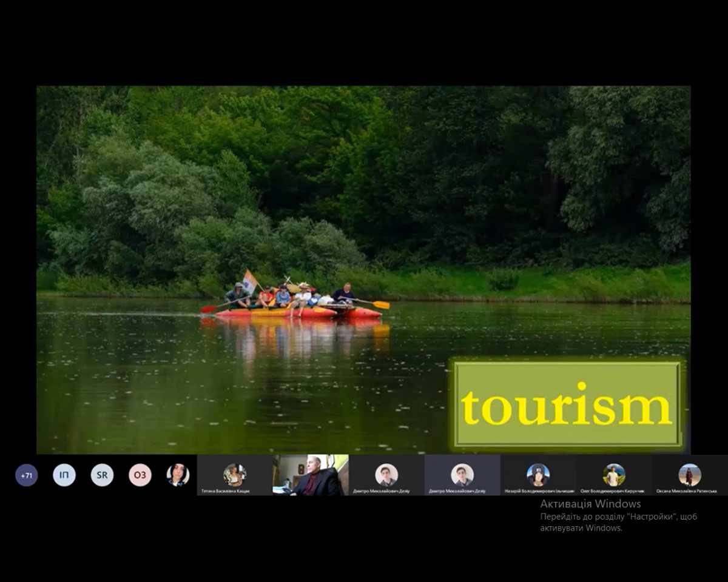728x582 pixels.
Task: Select the ІП participant initials avatar
Action: point(64,475)
